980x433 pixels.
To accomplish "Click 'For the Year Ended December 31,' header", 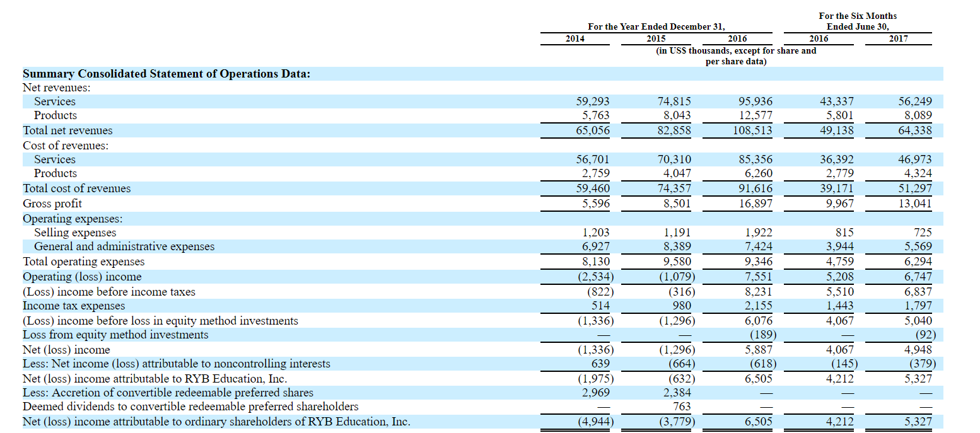I will tap(656, 26).
